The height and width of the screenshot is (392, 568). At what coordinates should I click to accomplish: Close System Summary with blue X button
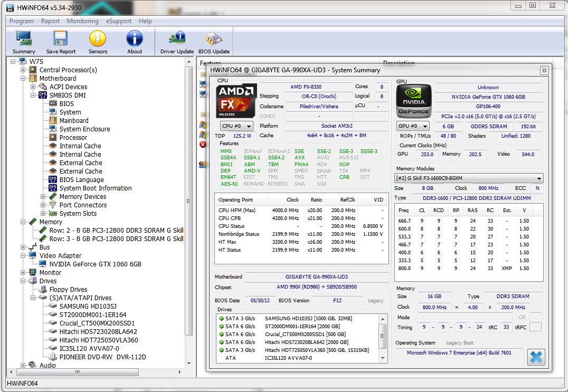[536, 357]
